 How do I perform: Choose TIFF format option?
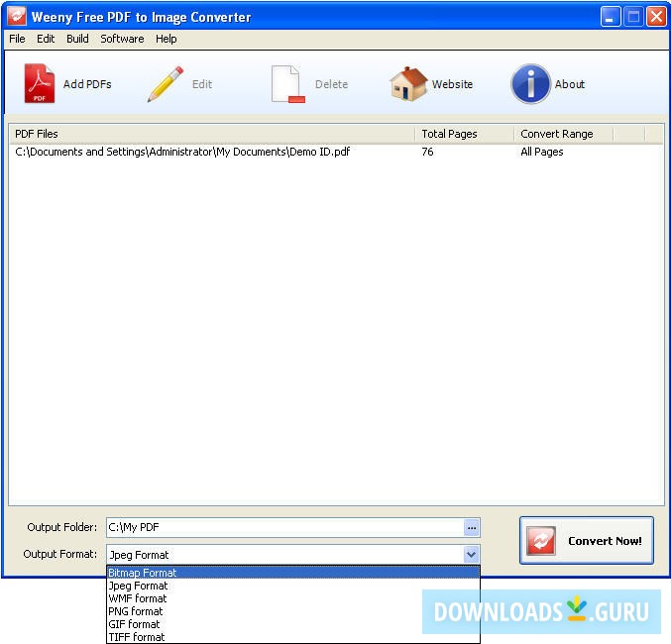(x=293, y=637)
